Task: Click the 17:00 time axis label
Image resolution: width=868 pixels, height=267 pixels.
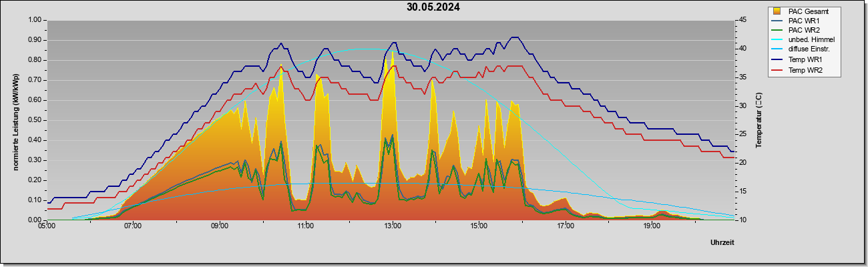Action: point(565,227)
